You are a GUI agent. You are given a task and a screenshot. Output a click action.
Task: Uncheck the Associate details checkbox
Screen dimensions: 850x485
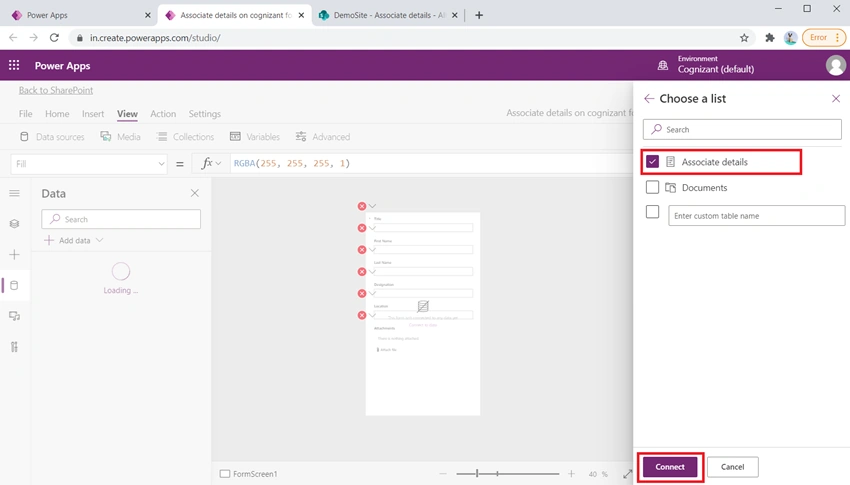[652, 161]
